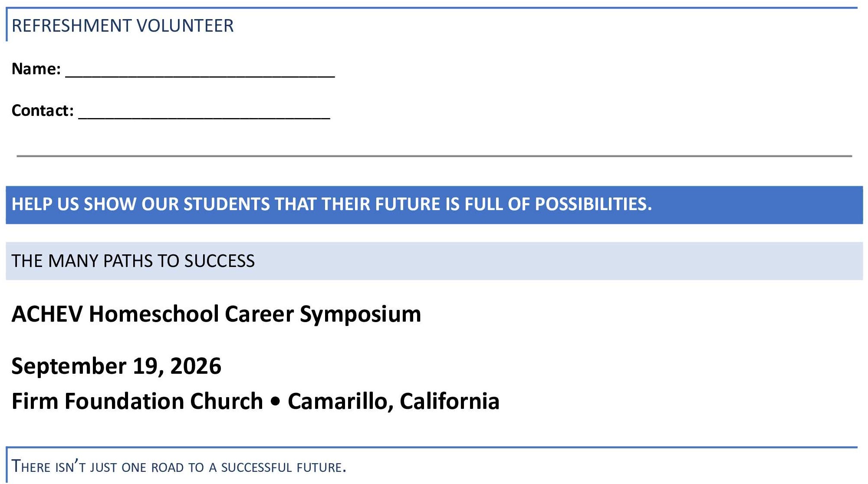Click the gray horizontal divider line
Viewport: 868px width, 484px height.
tap(434, 156)
